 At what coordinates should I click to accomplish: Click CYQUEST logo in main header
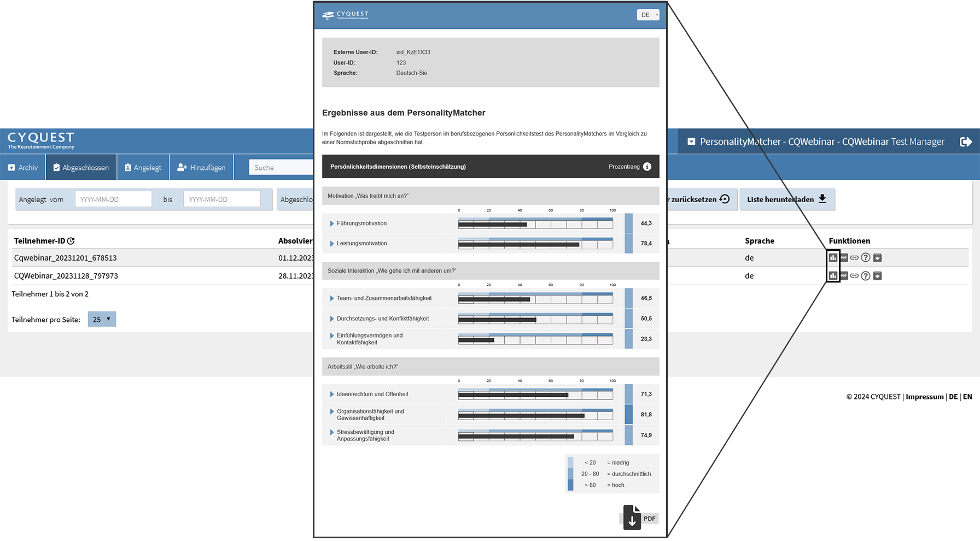pyautogui.click(x=41, y=140)
